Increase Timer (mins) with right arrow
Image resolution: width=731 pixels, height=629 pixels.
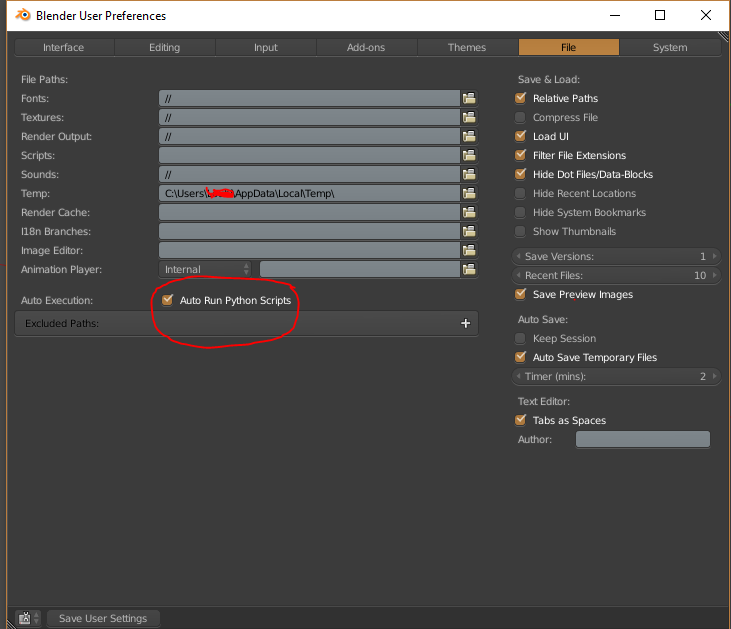pos(714,376)
